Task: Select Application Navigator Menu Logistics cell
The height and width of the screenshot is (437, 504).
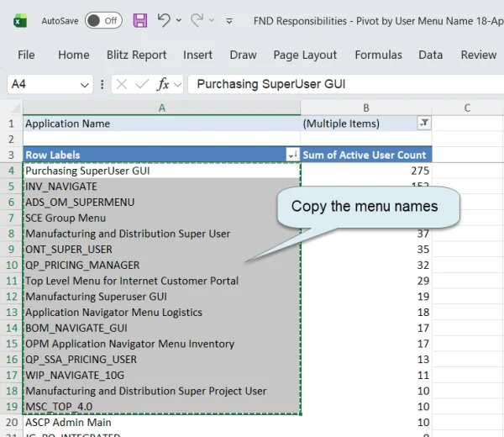Action: 161,313
